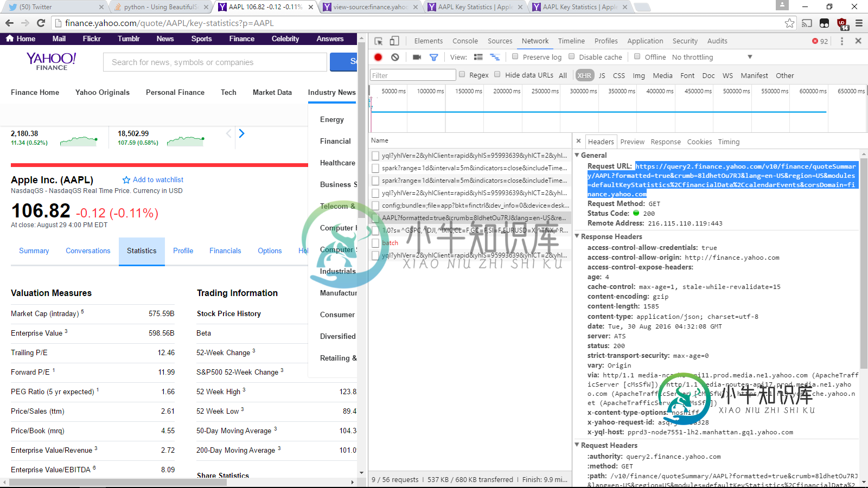Viewport: 868px width, 488px height.
Task: Collapse the General section
Action: coord(577,155)
